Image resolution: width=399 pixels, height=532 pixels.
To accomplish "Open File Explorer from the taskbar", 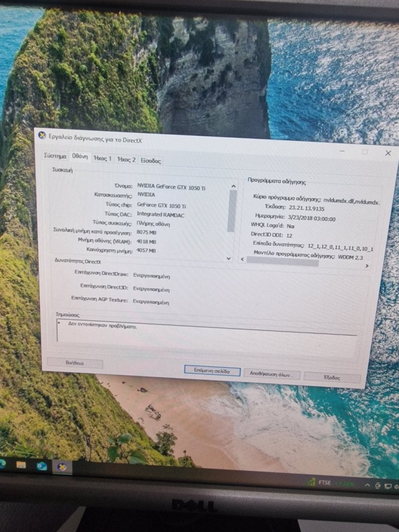I will [x=21, y=465].
